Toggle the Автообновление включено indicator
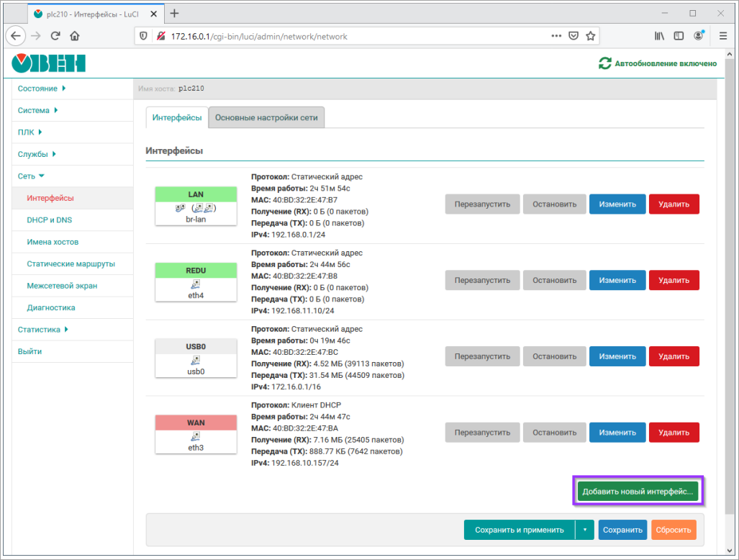 [x=665, y=63]
